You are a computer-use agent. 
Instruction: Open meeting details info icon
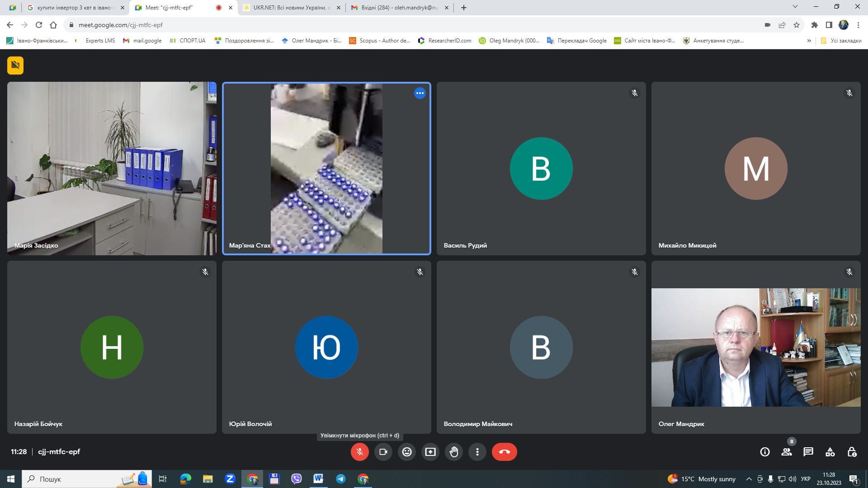[x=765, y=452]
